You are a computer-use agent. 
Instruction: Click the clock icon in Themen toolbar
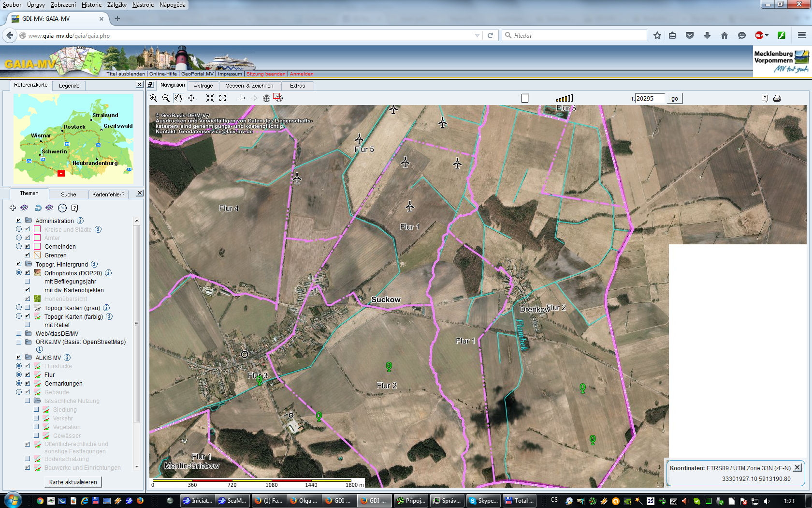(x=62, y=208)
